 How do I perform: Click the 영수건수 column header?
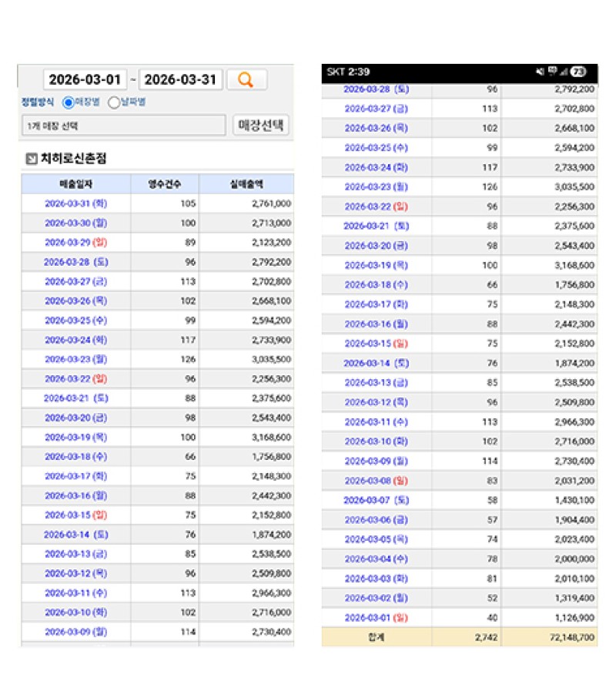coord(165,184)
